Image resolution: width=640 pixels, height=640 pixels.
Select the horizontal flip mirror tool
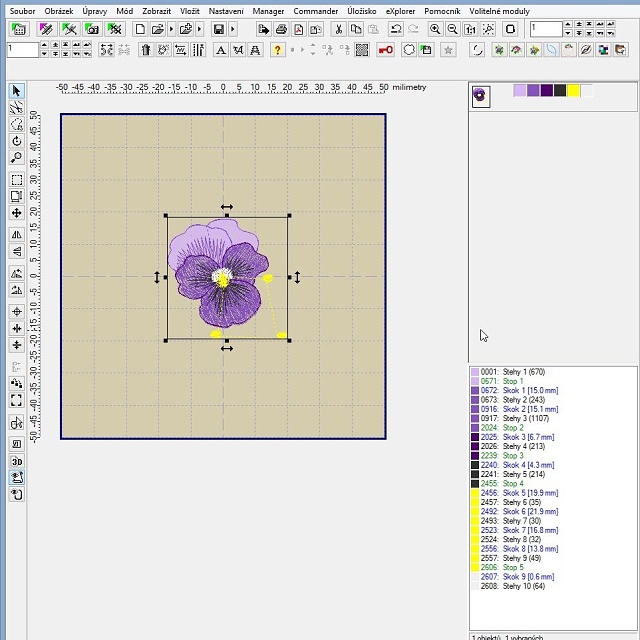click(x=17, y=234)
